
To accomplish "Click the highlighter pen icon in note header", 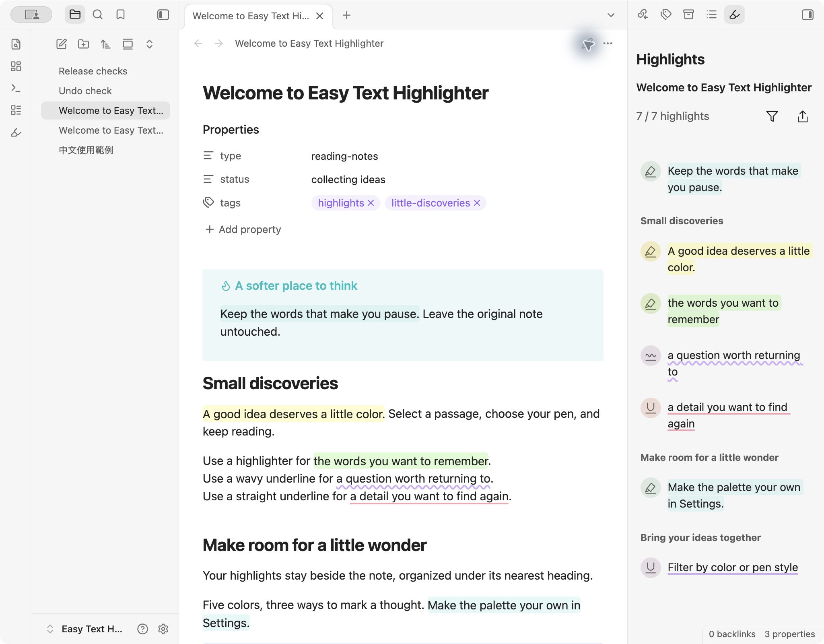I will point(588,43).
